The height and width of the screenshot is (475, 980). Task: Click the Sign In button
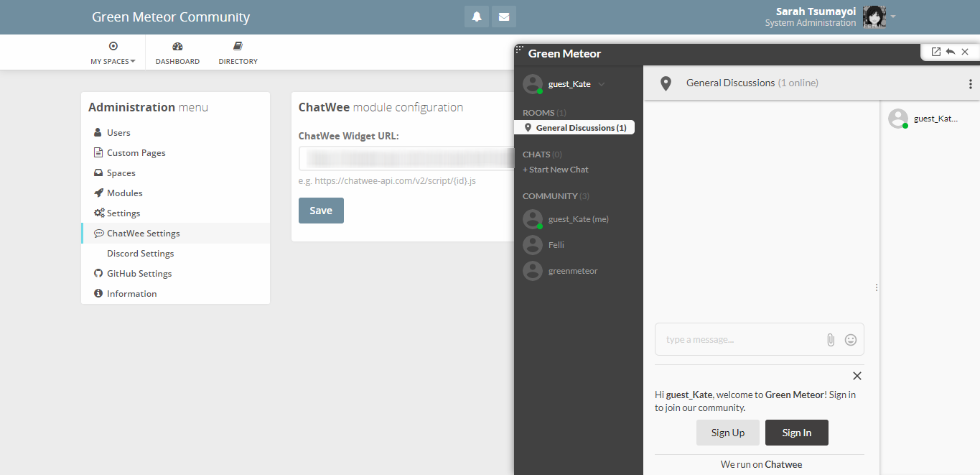pos(797,433)
